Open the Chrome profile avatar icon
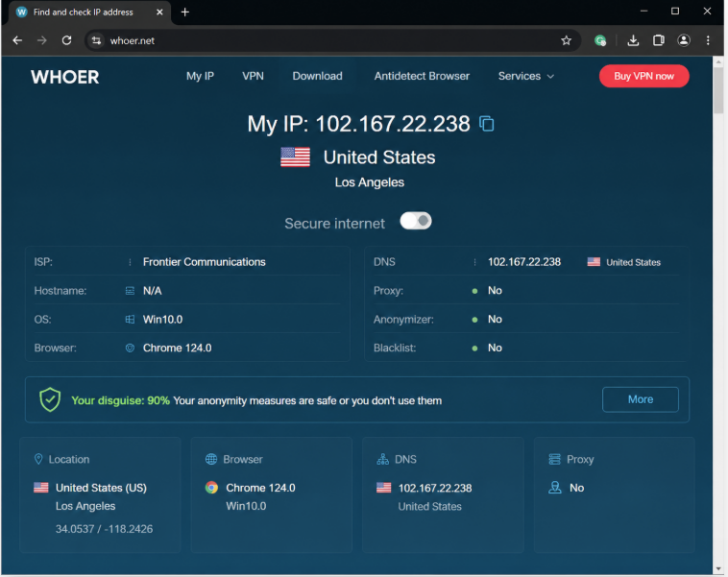The image size is (728, 577). pos(684,40)
